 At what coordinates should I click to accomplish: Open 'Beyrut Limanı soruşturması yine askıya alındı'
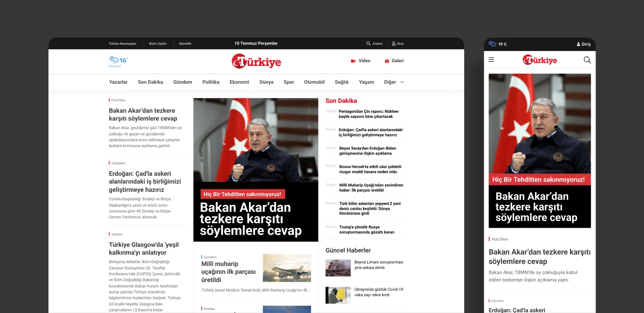point(379,265)
